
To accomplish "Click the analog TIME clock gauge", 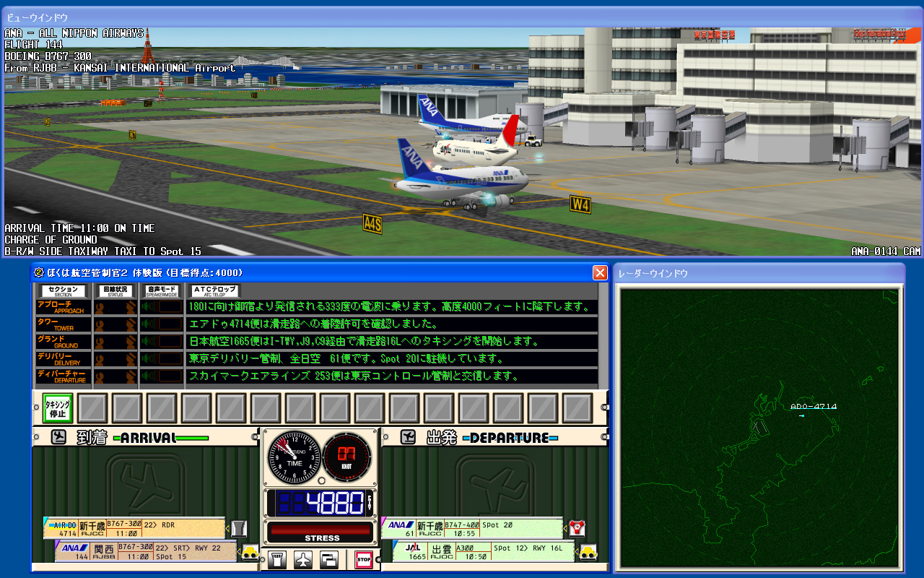I will pos(294,457).
